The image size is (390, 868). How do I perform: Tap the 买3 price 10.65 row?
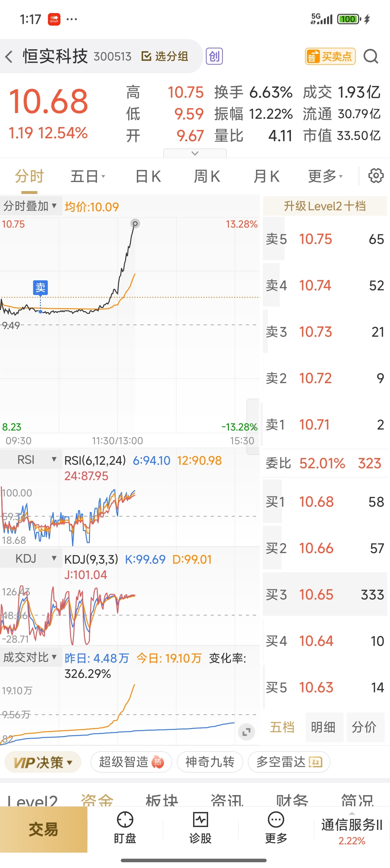tap(325, 594)
